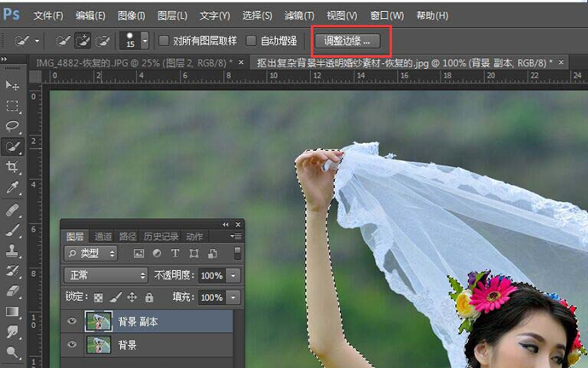Select the Smudge tool
The image size is (588, 368).
pos(12,331)
